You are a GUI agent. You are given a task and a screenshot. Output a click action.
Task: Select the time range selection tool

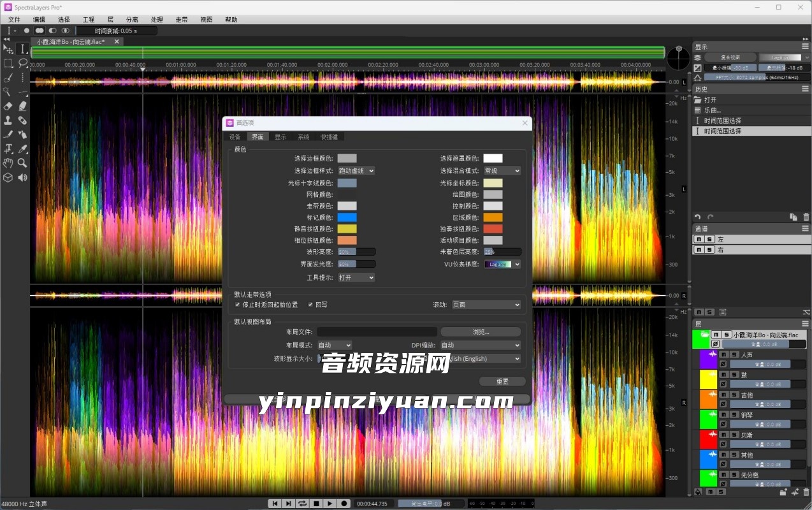[x=23, y=49]
